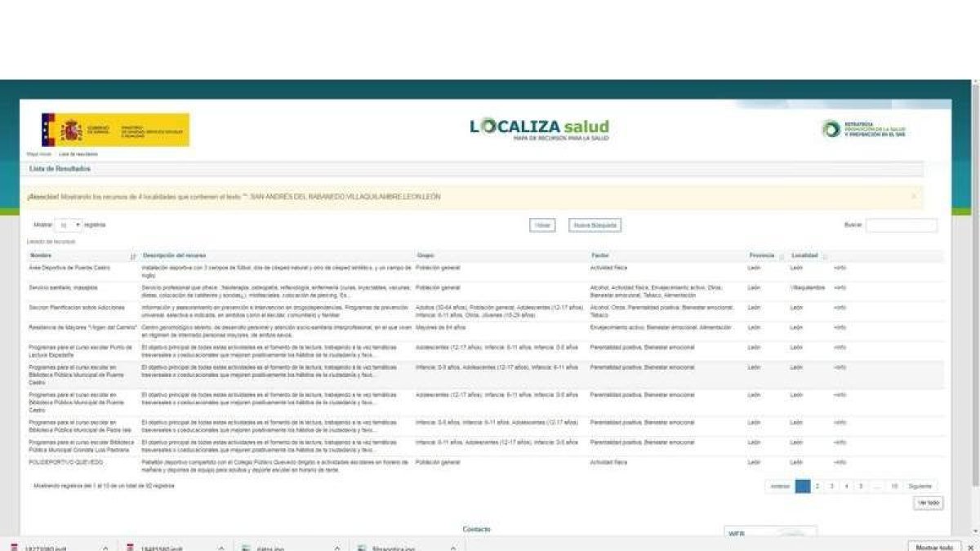Screen dimensions: 980x551
Task: Click the Ver todo button
Action: (x=928, y=504)
